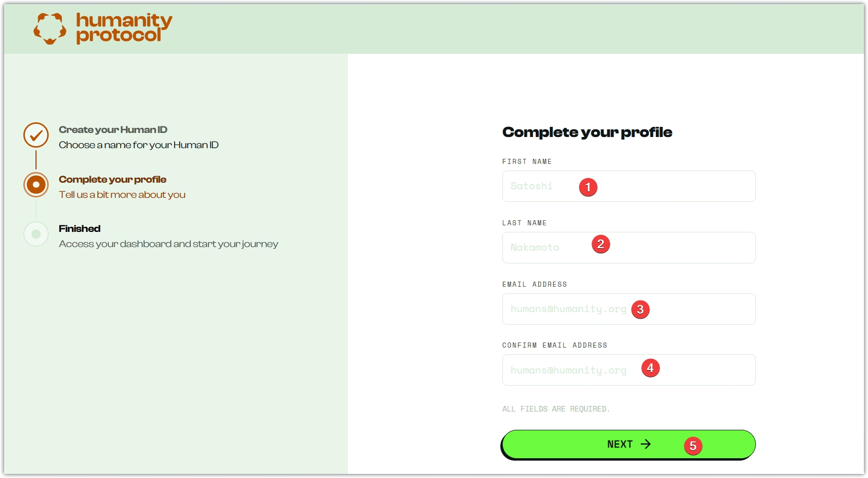Select the Create your Human ID step title

coord(113,130)
